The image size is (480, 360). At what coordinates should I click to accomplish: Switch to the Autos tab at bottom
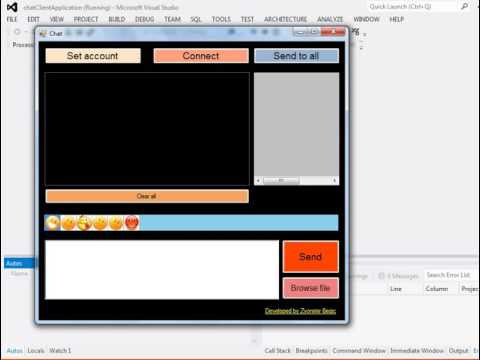(x=14, y=351)
